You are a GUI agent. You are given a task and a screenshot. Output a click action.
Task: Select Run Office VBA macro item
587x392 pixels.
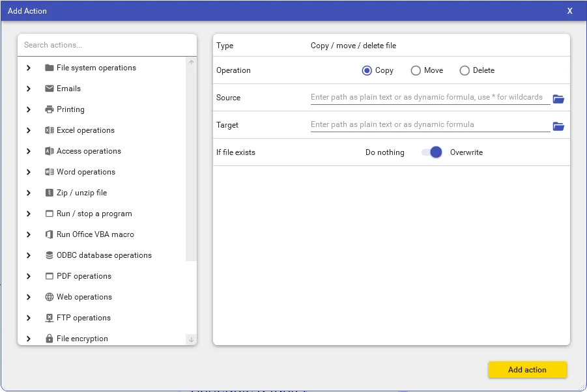[95, 234]
